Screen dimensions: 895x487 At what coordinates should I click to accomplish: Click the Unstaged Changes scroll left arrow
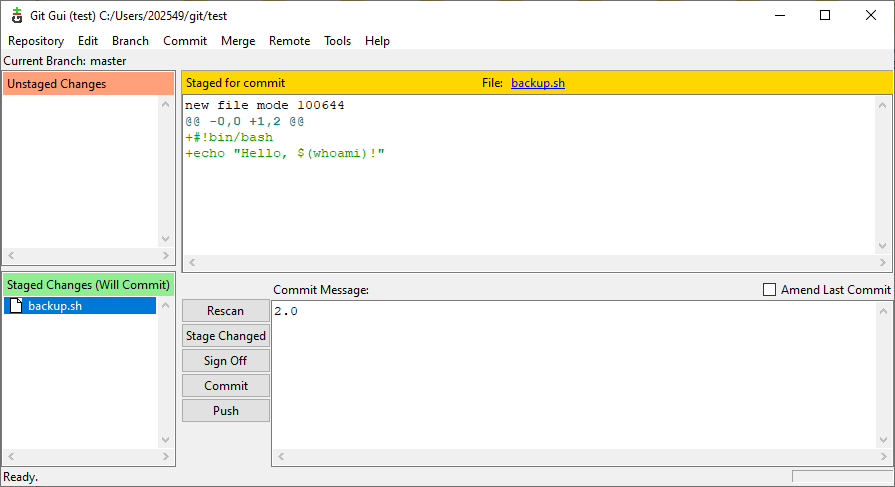click(x=11, y=255)
